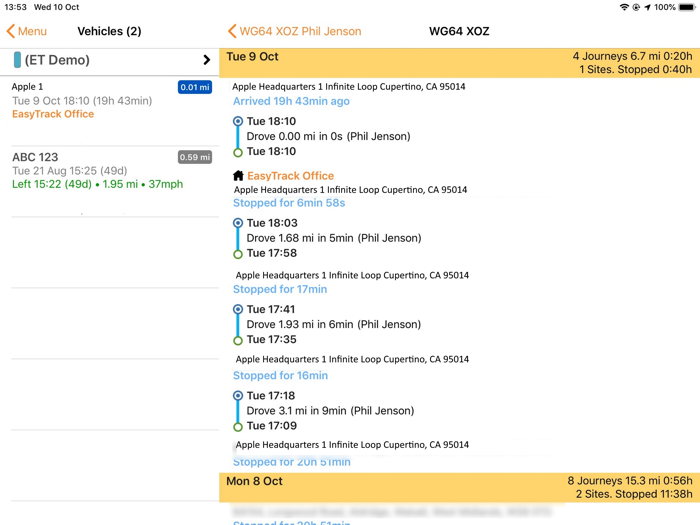This screenshot has width=700, height=525.
Task: Expand the (ET Demo) group chevron
Action: coord(206,60)
